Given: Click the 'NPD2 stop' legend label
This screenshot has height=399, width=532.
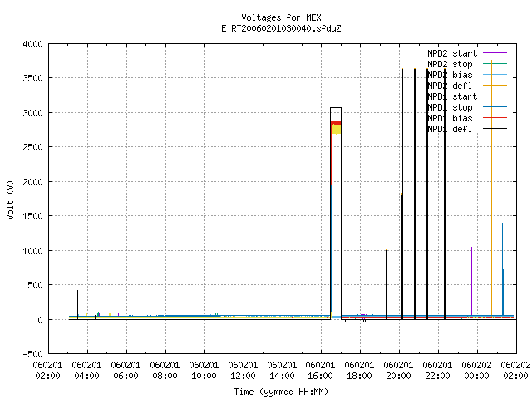Looking at the screenshot, I should tap(450, 64).
